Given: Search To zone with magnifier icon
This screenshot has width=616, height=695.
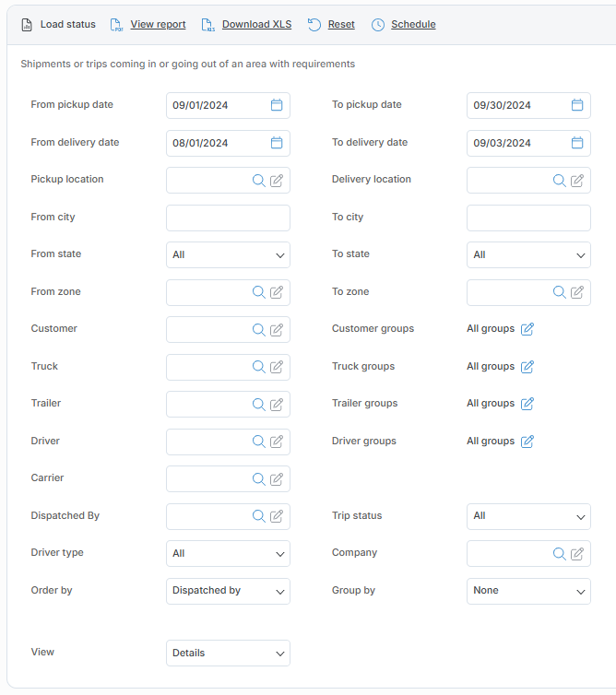Looking at the screenshot, I should pos(559,292).
